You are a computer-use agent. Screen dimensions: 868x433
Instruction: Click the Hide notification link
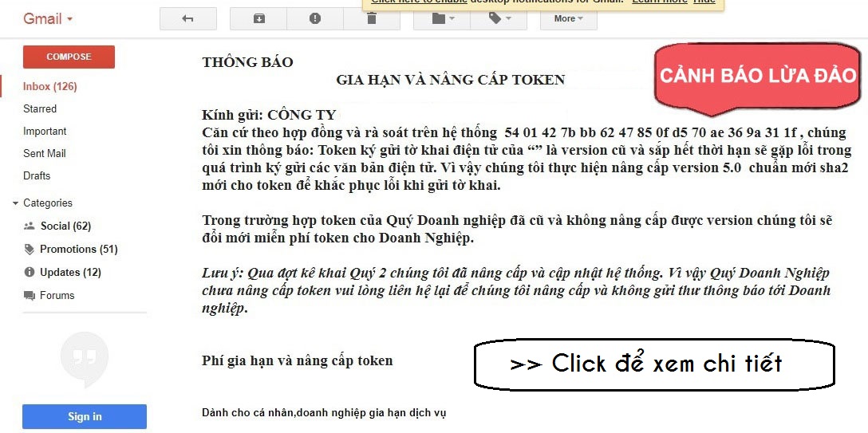click(704, 2)
